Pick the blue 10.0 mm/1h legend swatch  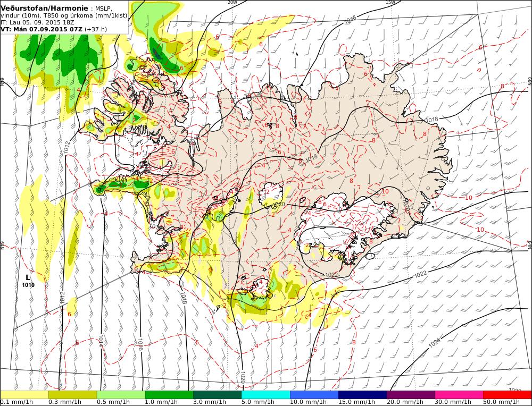314,395
